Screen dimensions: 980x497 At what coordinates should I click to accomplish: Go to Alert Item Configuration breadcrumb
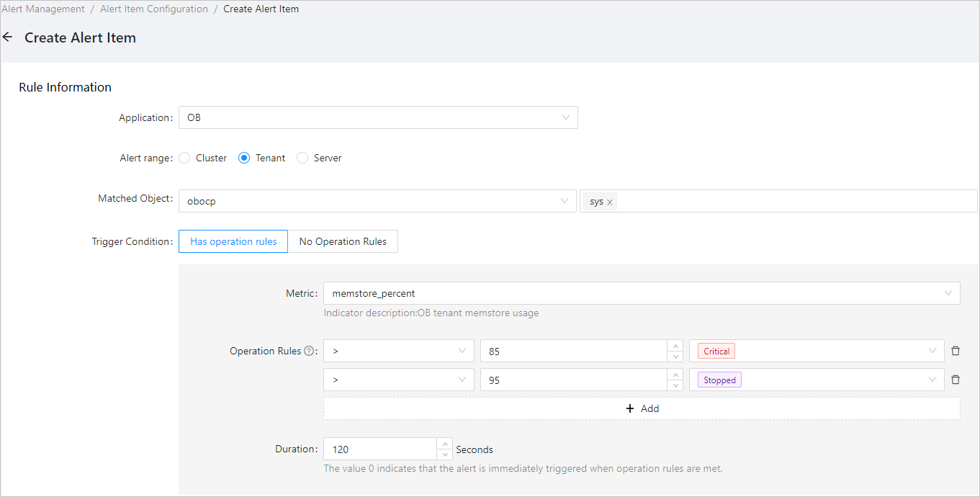(x=154, y=9)
